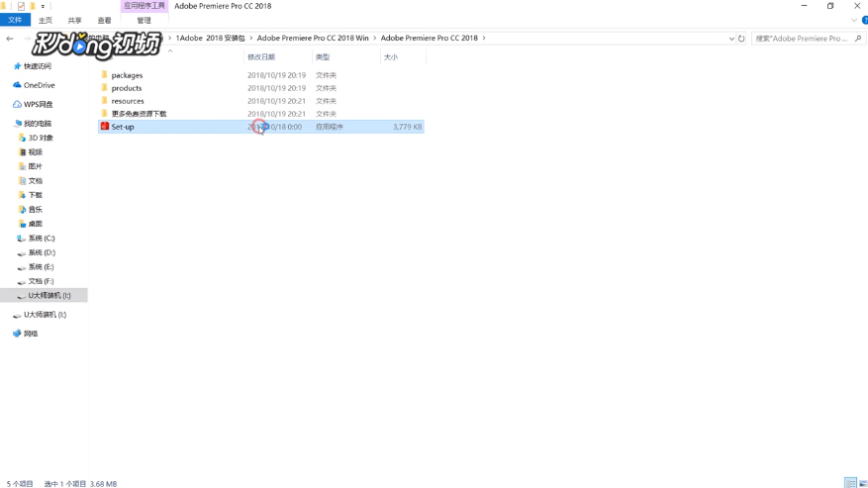The height and width of the screenshot is (488, 868).
Task: Sort by the 大小 column header
Action: click(x=391, y=57)
